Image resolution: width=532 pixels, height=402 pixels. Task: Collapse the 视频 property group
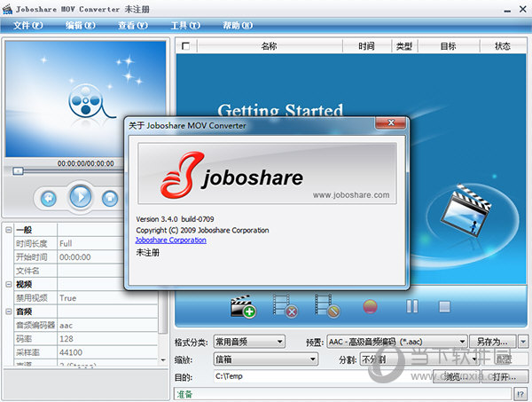pyautogui.click(x=9, y=284)
